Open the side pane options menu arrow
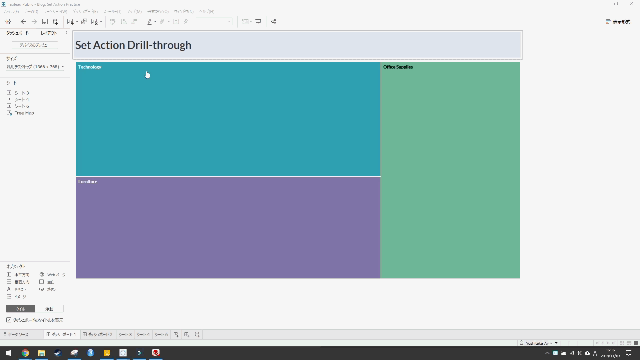 pyautogui.click(x=66, y=33)
